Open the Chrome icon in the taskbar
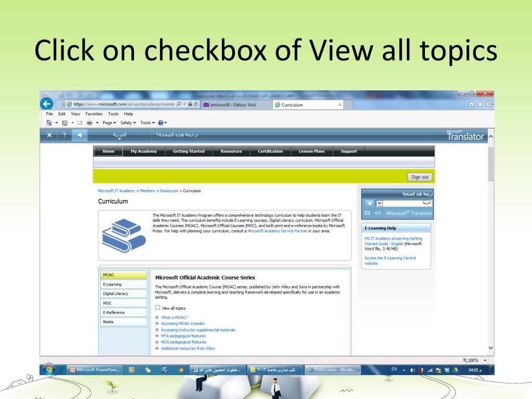 tap(180, 370)
